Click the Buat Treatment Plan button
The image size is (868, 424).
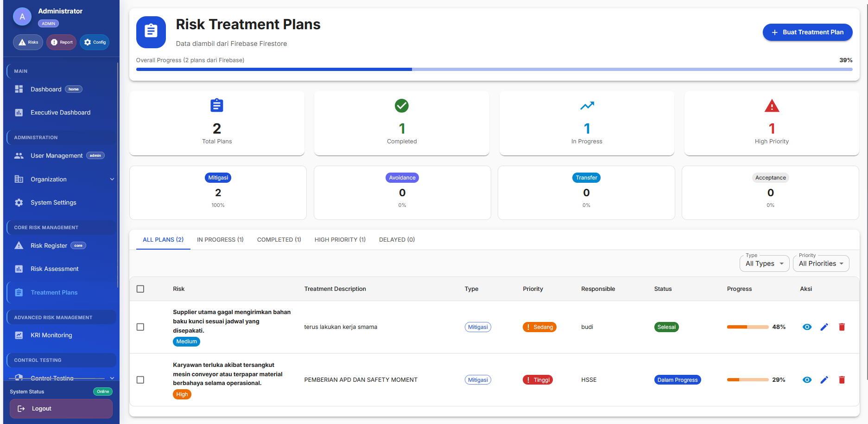tap(807, 32)
